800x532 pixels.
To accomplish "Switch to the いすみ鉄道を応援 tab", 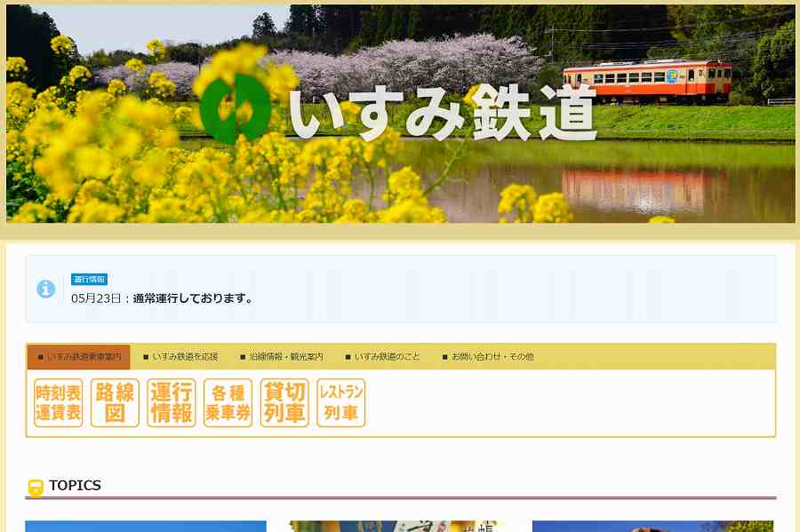I will click(x=180, y=357).
